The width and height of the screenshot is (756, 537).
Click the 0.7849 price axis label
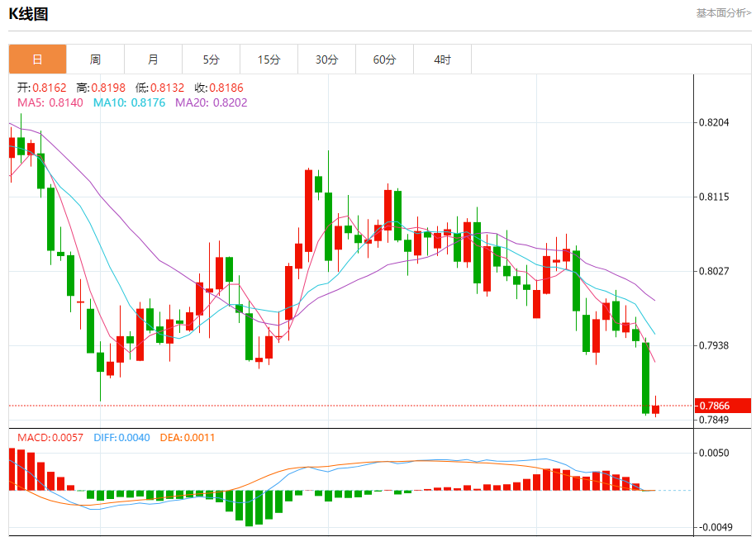714,420
